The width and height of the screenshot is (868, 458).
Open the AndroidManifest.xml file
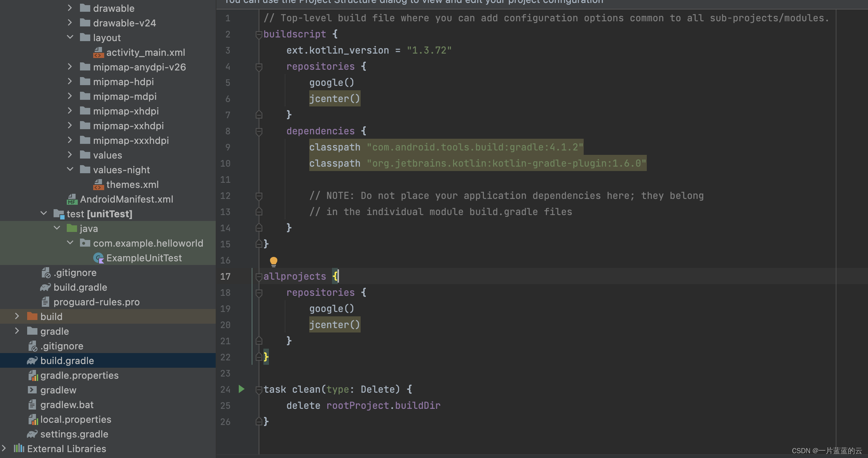click(127, 199)
